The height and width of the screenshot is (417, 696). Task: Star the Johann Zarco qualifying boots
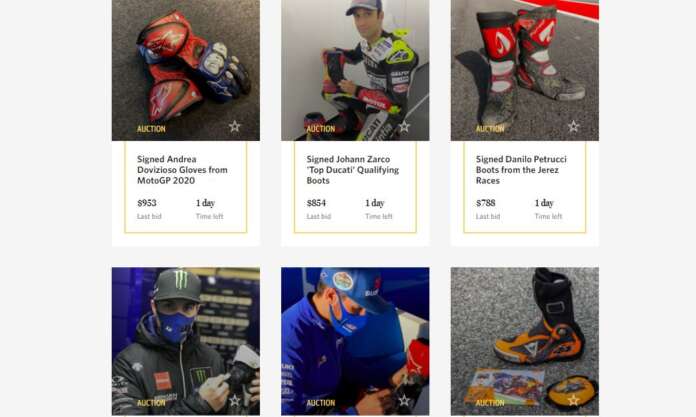point(404,127)
